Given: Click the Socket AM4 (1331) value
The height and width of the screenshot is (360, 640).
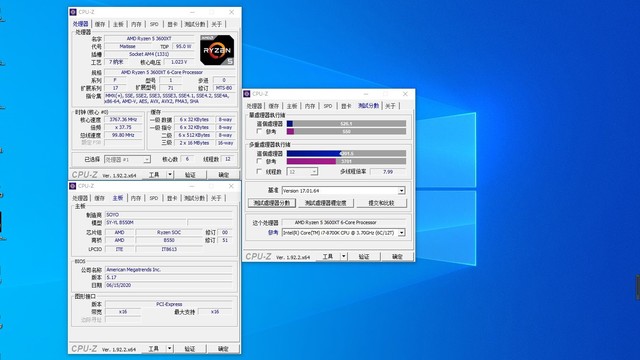Looking at the screenshot, I should click(x=149, y=54).
